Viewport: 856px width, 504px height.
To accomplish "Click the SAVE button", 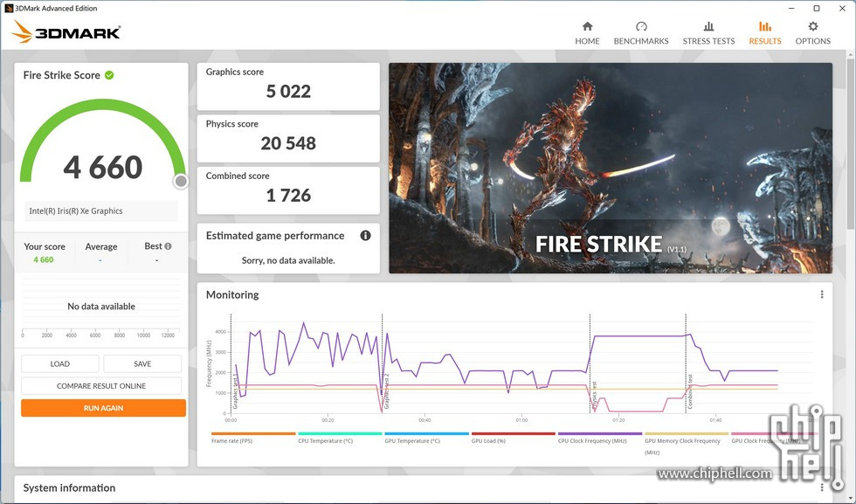I will click(x=142, y=363).
